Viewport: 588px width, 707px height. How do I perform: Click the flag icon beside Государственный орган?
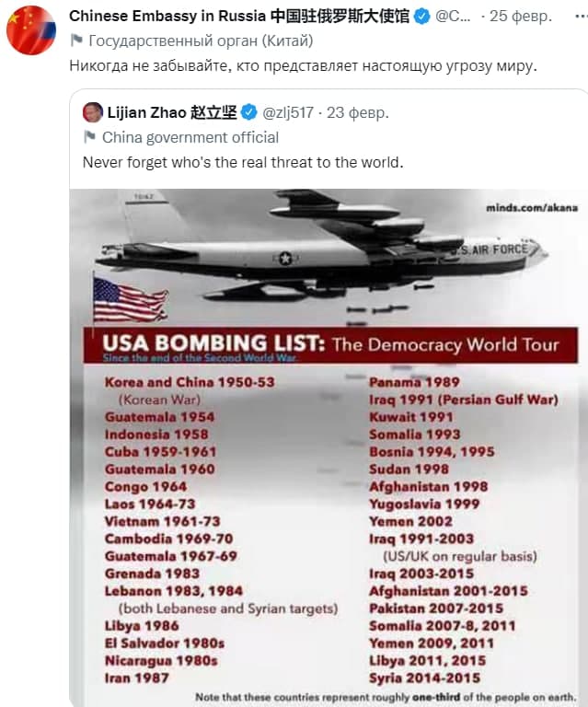77,41
